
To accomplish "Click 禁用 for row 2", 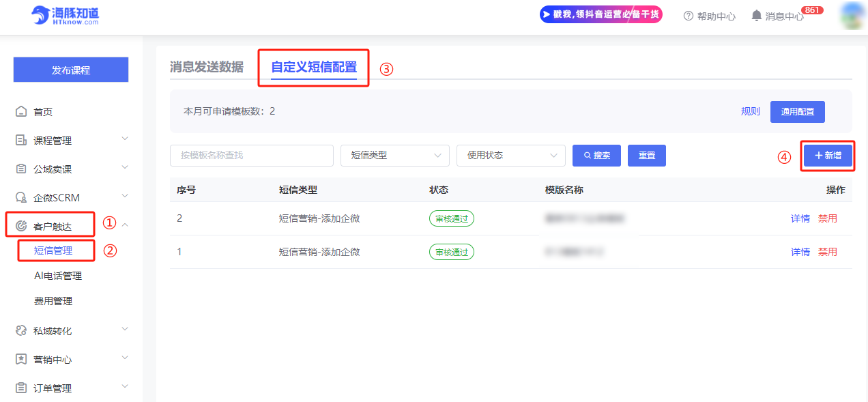I will point(828,218).
